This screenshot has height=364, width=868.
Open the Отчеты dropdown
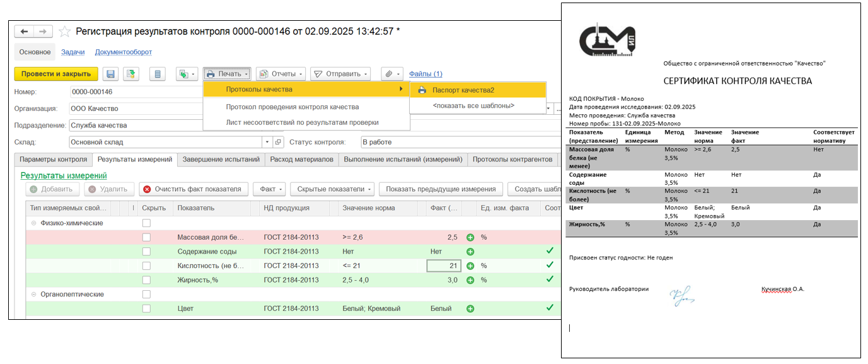[x=281, y=74]
